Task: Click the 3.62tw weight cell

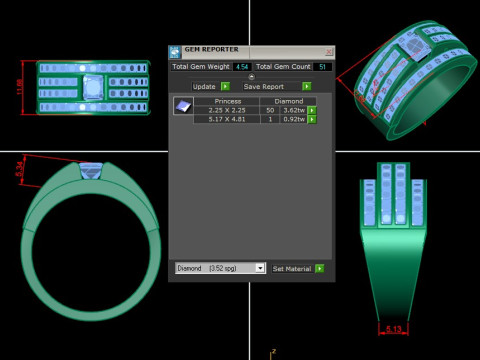Action: (x=294, y=110)
